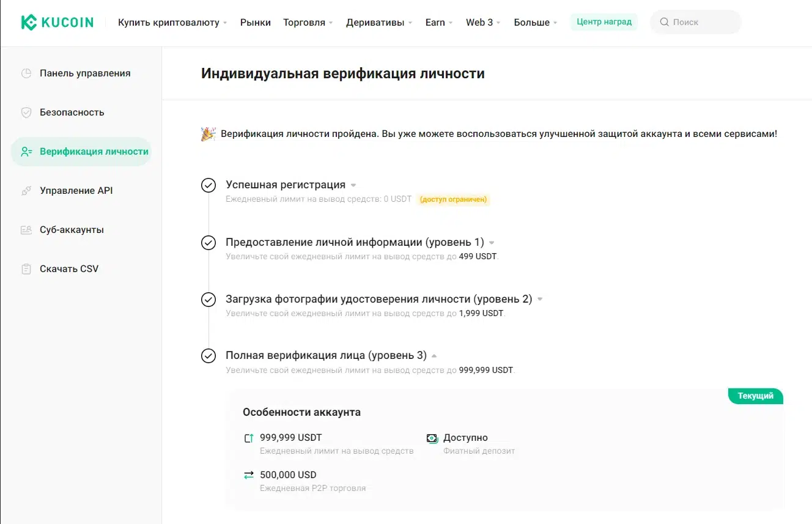Click the Центр наград button
This screenshot has width=812, height=524.
(604, 22)
